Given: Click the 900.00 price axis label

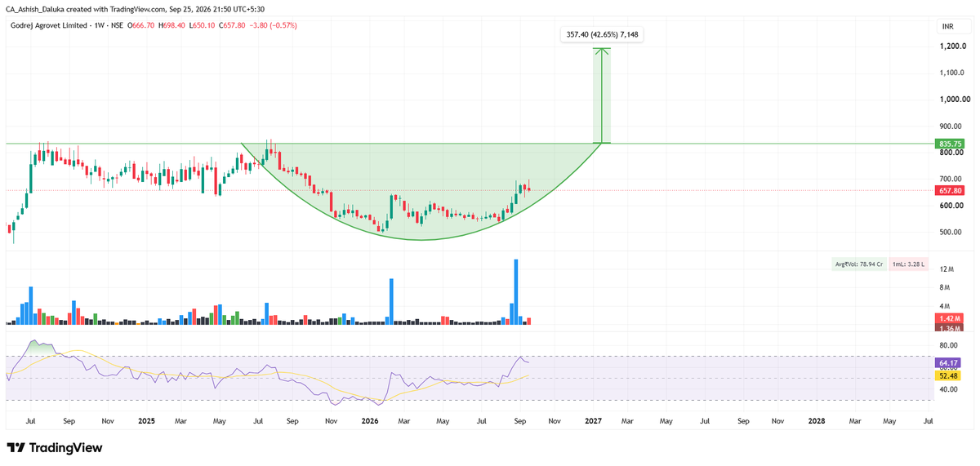Looking at the screenshot, I should point(951,126).
